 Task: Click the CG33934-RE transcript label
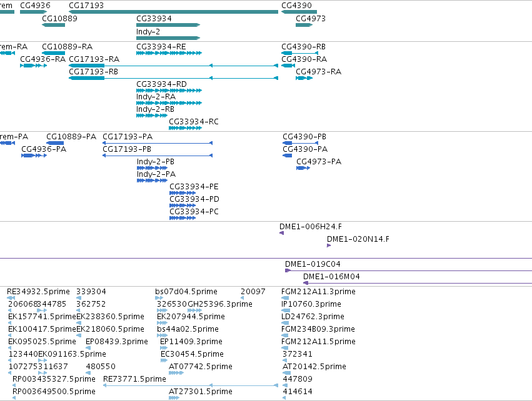(161, 46)
